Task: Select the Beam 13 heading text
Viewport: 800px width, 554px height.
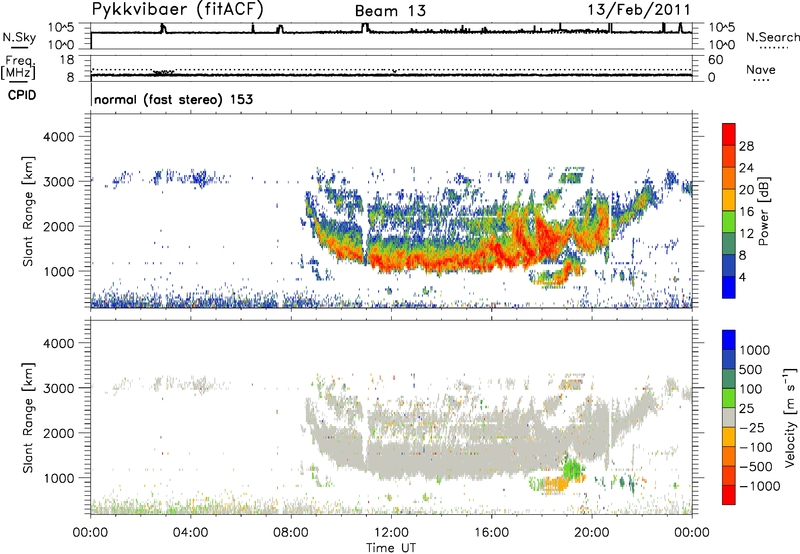Action: pyautogui.click(x=390, y=11)
